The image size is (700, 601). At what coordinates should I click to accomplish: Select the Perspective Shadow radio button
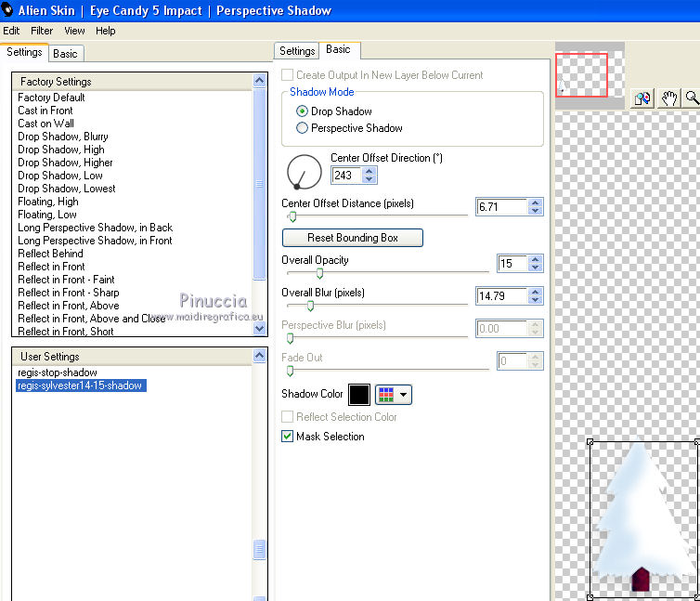302,128
